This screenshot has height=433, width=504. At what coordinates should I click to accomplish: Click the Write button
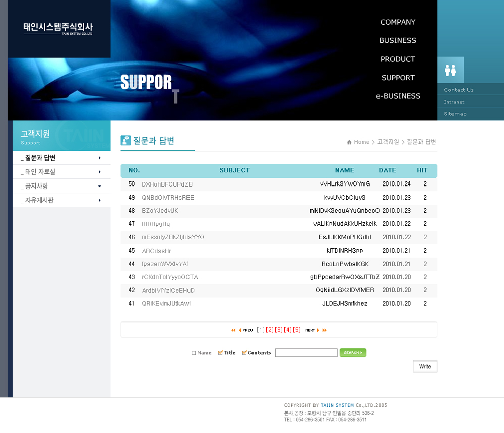tap(425, 366)
